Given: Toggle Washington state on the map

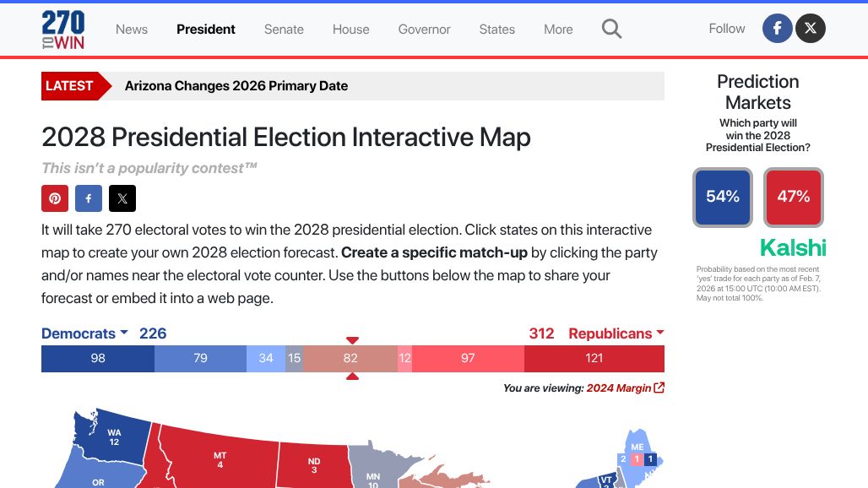Looking at the screenshot, I should [114, 436].
